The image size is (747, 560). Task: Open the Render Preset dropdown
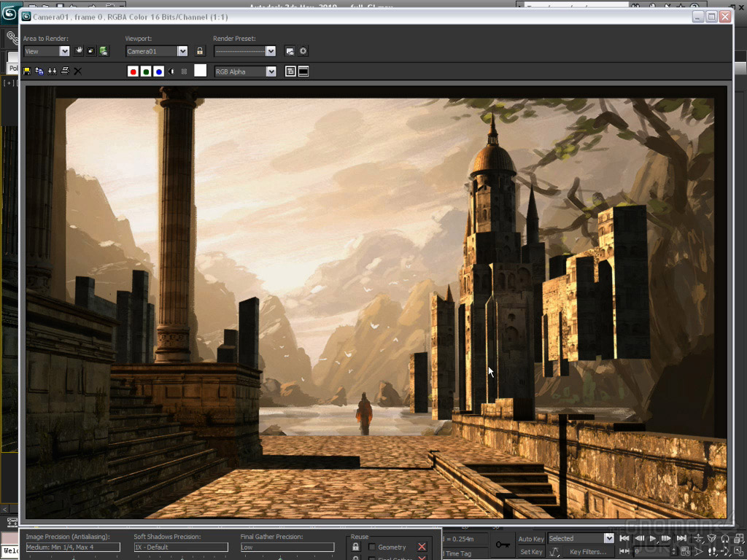271,51
